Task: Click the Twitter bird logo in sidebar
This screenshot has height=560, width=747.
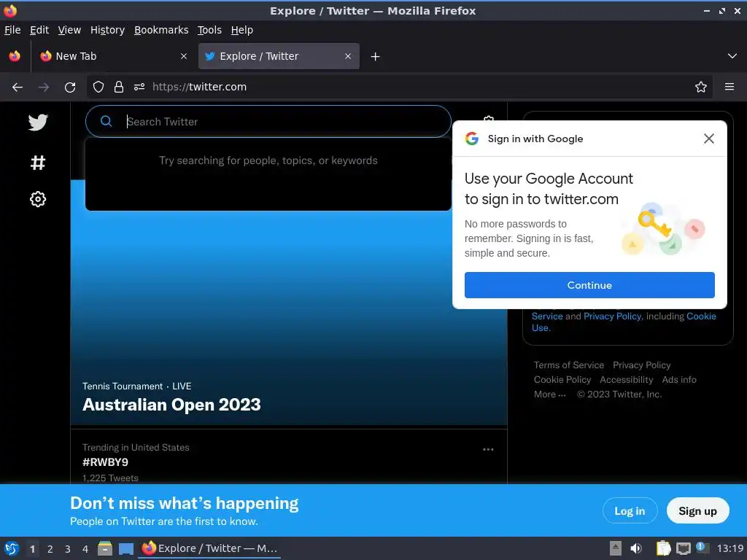Action: 38,122
